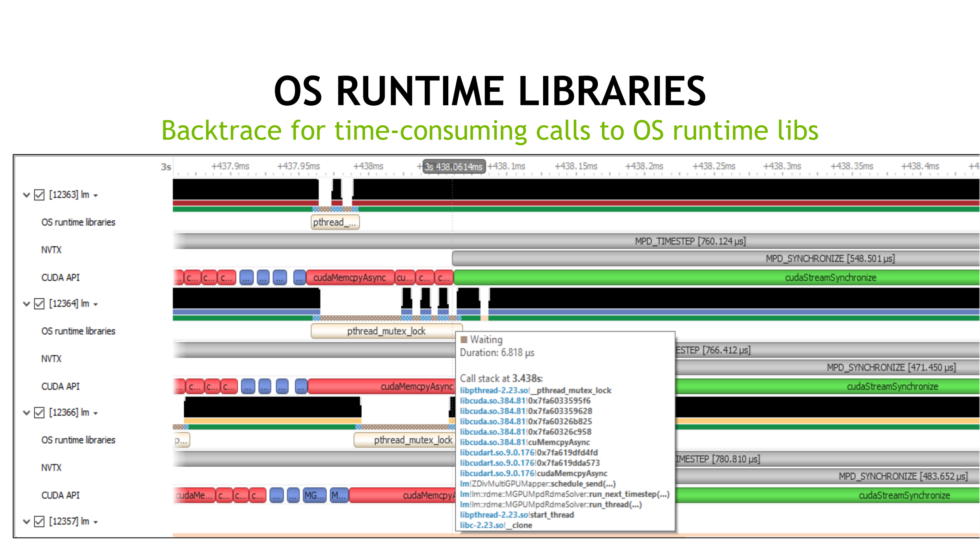Click the schedule_send call stack entry

pyautogui.click(x=537, y=484)
